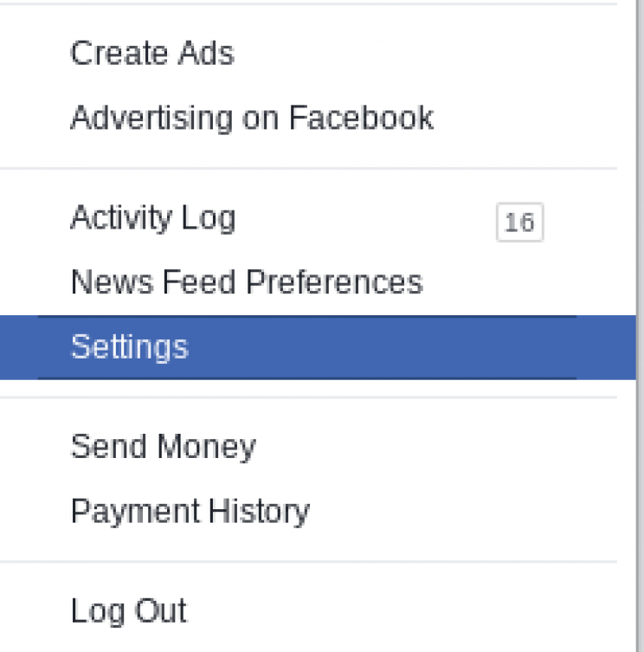
Task: Click the Send Money option
Action: tap(164, 447)
